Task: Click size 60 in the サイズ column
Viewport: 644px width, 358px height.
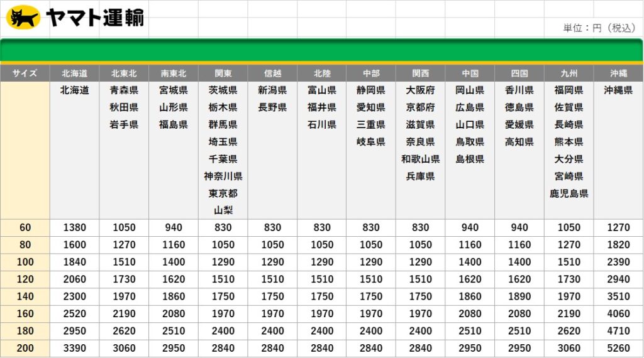Action: [25, 227]
